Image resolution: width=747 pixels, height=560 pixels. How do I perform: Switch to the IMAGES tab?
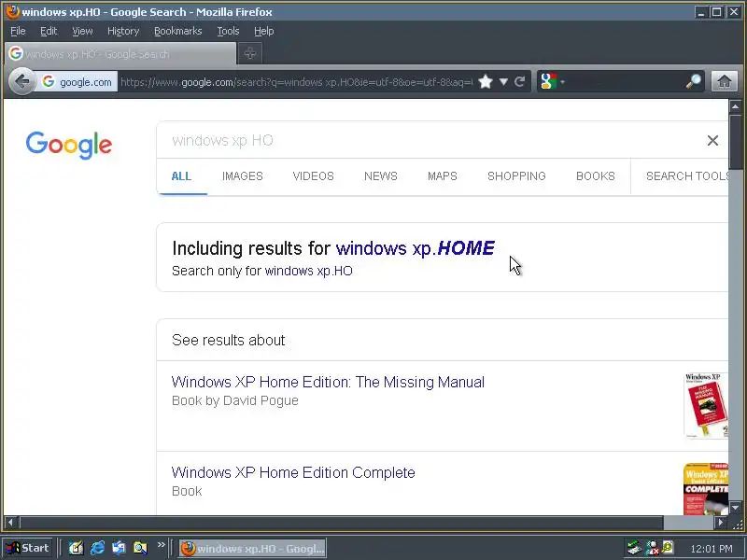point(243,176)
